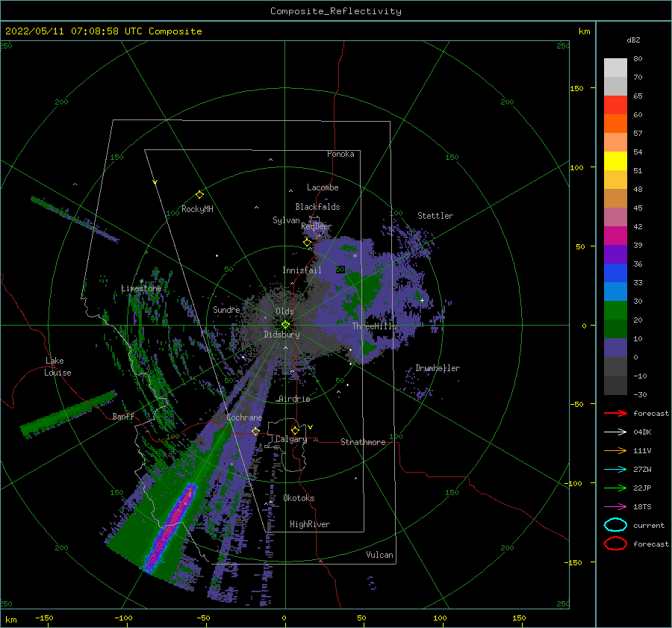Click the magenta 18TS arrow legend icon
The height and width of the screenshot is (628, 672).
(615, 507)
